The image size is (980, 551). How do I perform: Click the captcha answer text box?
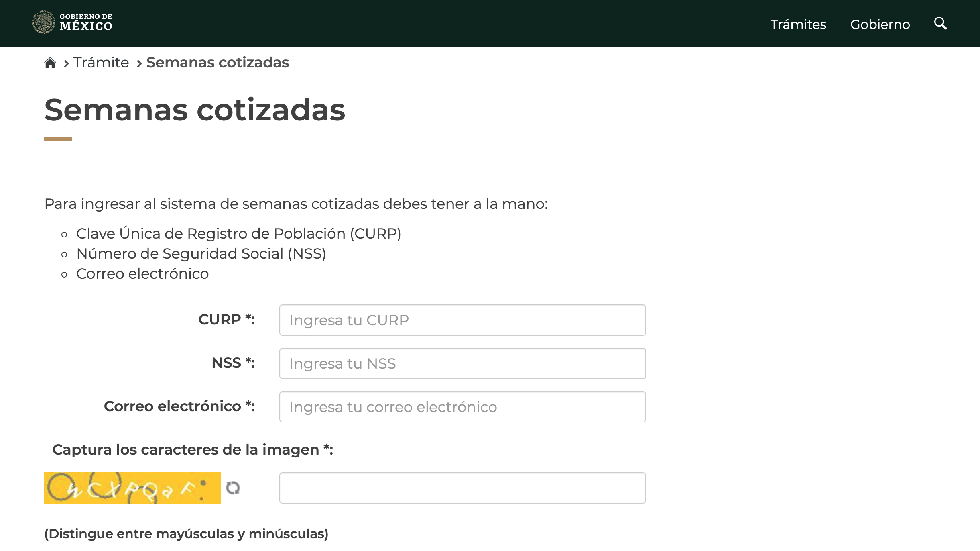[x=462, y=488]
